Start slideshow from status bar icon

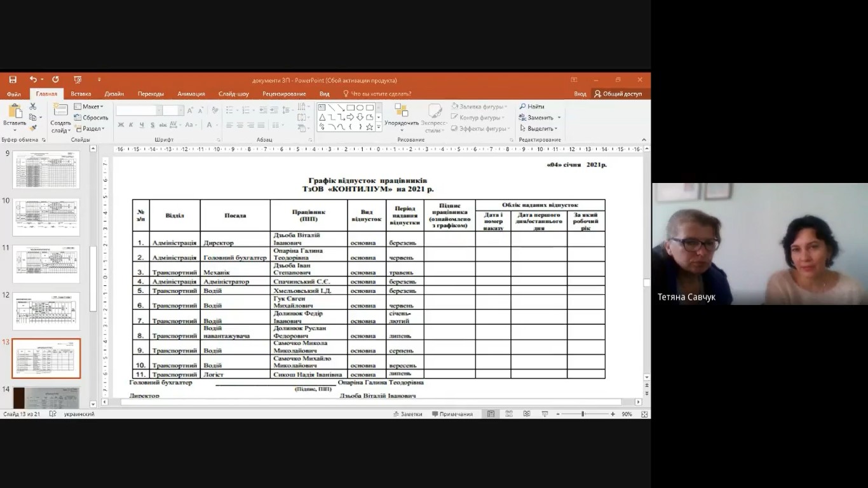[545, 414]
